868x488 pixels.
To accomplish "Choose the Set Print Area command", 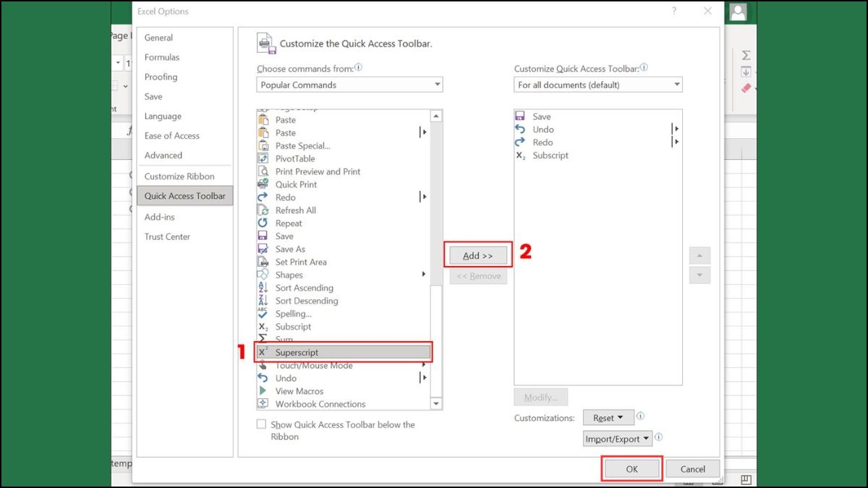I will click(x=343, y=262).
